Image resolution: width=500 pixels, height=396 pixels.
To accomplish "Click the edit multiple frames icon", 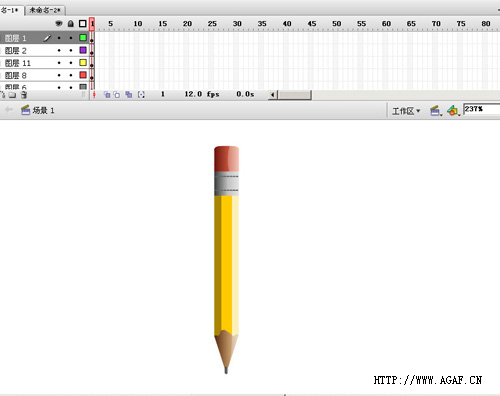I will (129, 95).
